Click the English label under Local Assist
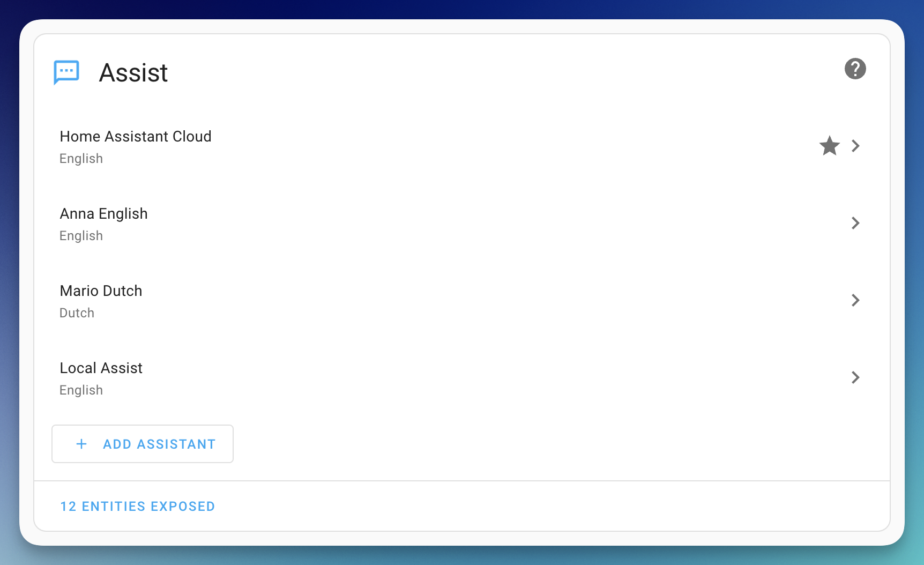Image resolution: width=924 pixels, height=565 pixels. coord(81,390)
